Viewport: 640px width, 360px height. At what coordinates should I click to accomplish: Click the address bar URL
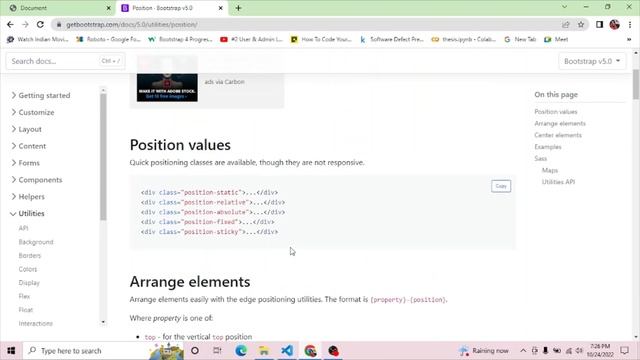(132, 24)
